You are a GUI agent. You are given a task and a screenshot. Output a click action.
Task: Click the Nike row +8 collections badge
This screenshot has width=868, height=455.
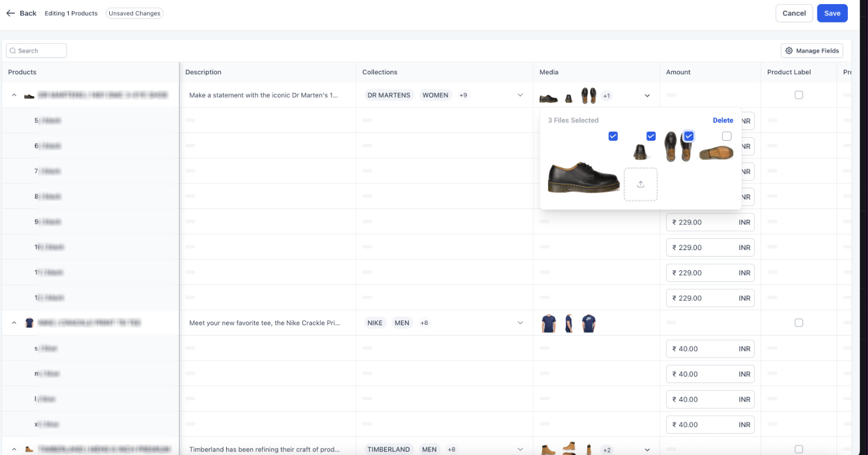(x=424, y=323)
